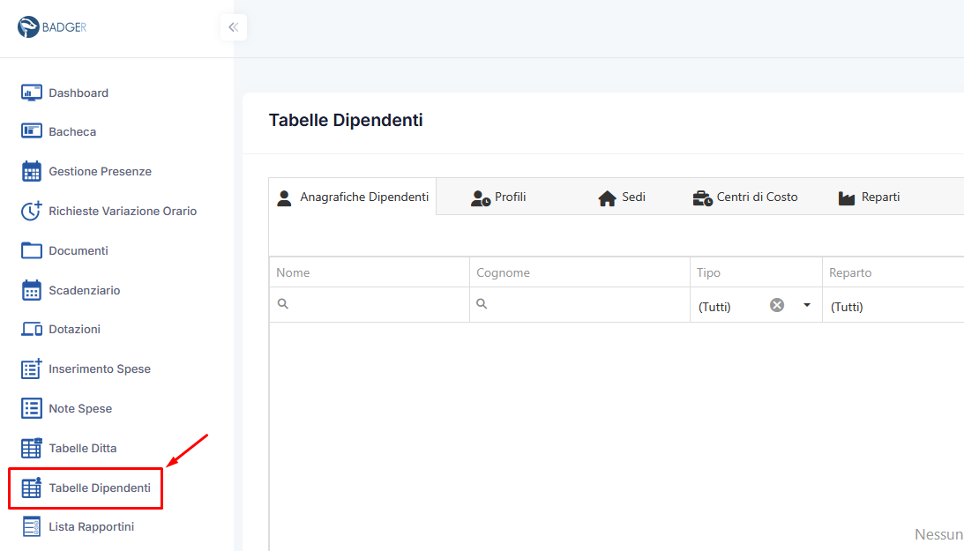Click the Gestione Presenze calendar icon
Screen dimensions: 964x552
[x=31, y=171]
